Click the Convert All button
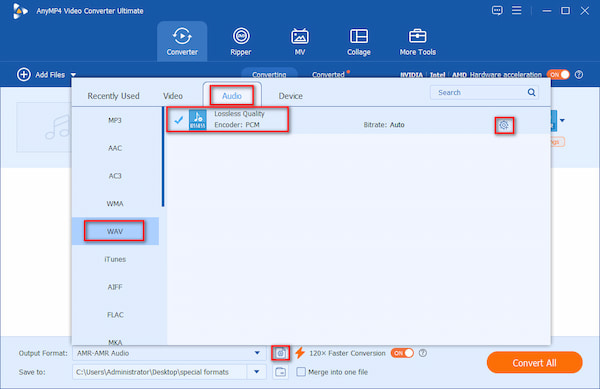600x389 pixels. (534, 363)
